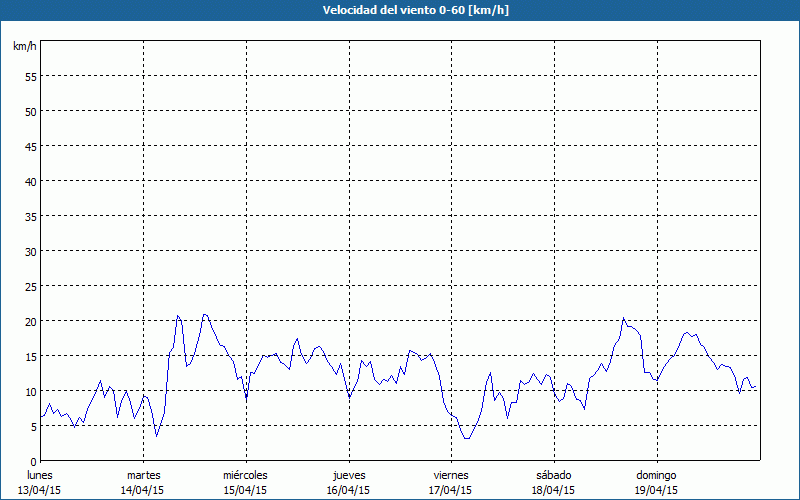Viewport: 800px width, 500px height.
Task: Click the 0 label at the axis origin
Action: pyautogui.click(x=33, y=461)
